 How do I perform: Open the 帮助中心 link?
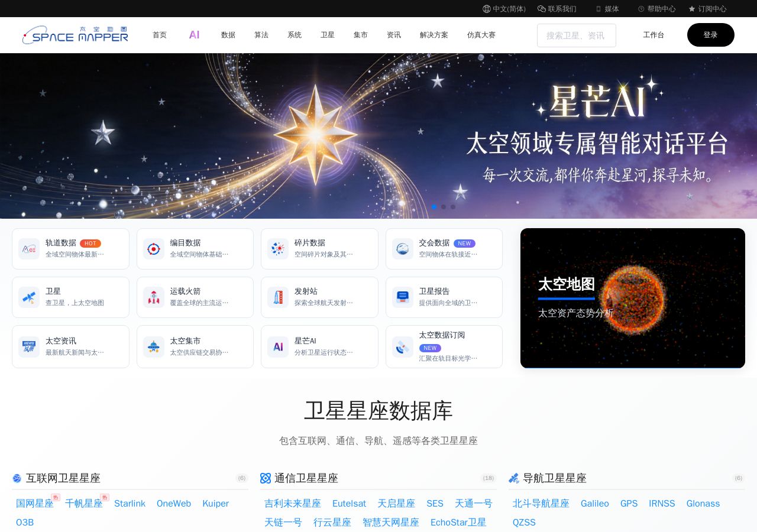(x=661, y=9)
